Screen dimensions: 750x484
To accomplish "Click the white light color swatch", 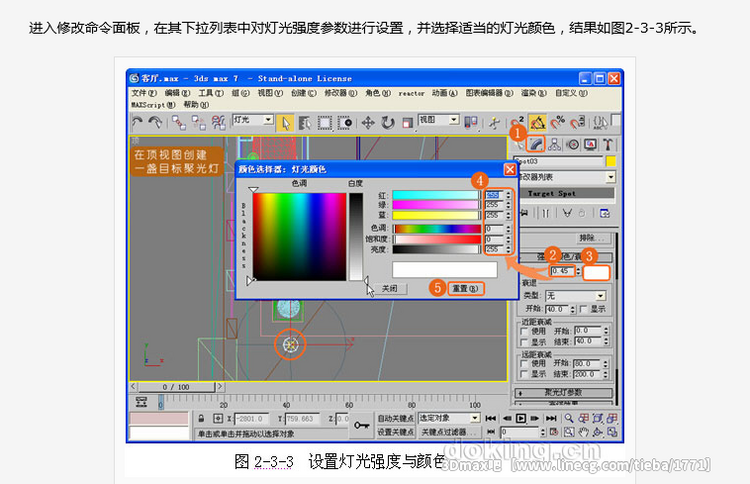I will point(596,272).
